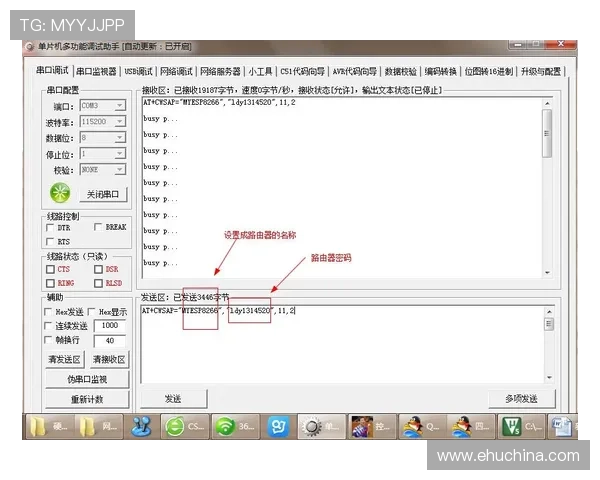Image resolution: width=600 pixels, height=480 pixels.
Task: Open the 编码转换 tab
Action: pos(440,71)
